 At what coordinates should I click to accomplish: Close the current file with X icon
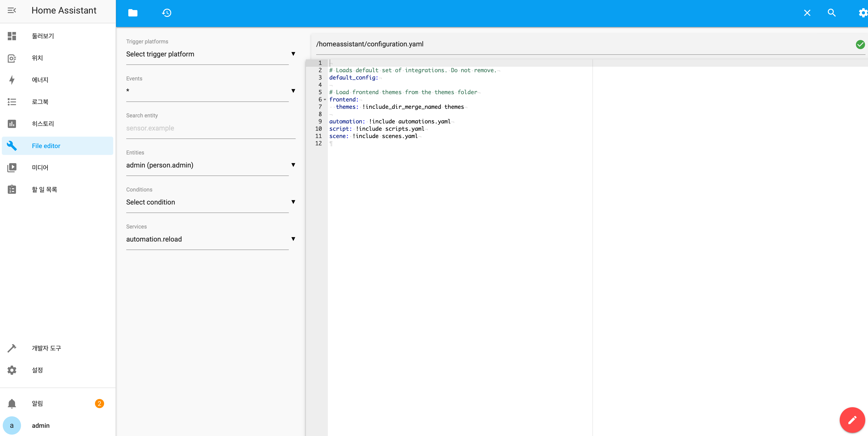pos(807,13)
